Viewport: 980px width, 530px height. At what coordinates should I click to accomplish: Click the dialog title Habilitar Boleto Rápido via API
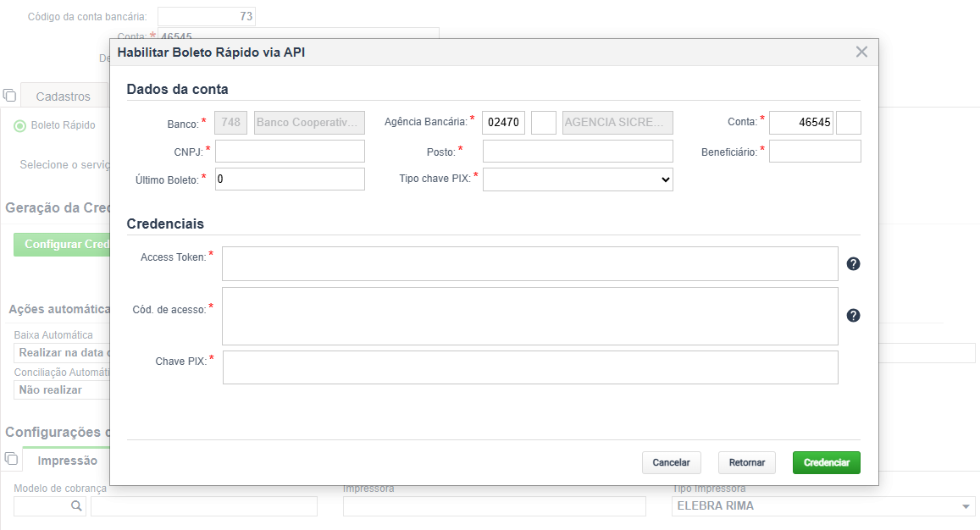pos(211,52)
